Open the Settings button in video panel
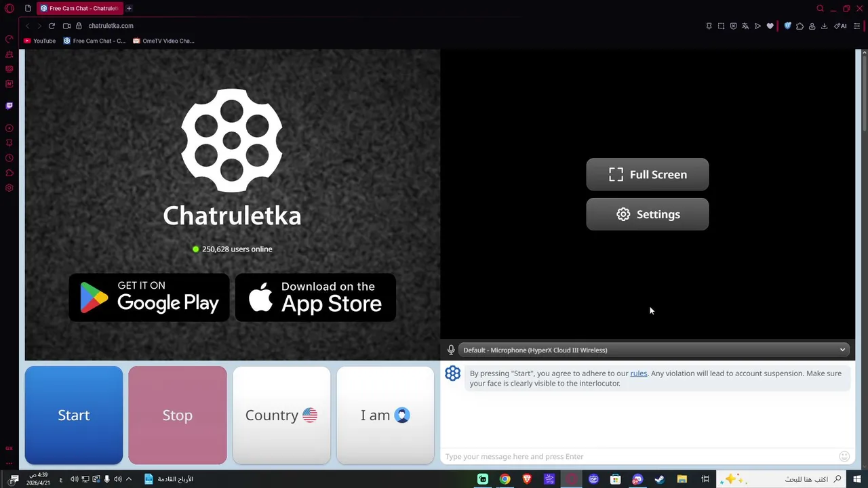This screenshot has width=868, height=488. coord(648,214)
